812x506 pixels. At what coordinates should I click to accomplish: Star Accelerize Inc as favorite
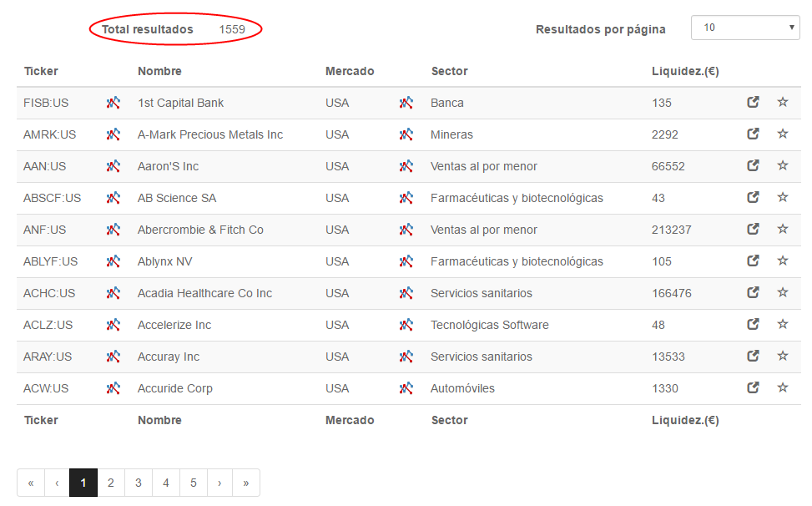(783, 324)
